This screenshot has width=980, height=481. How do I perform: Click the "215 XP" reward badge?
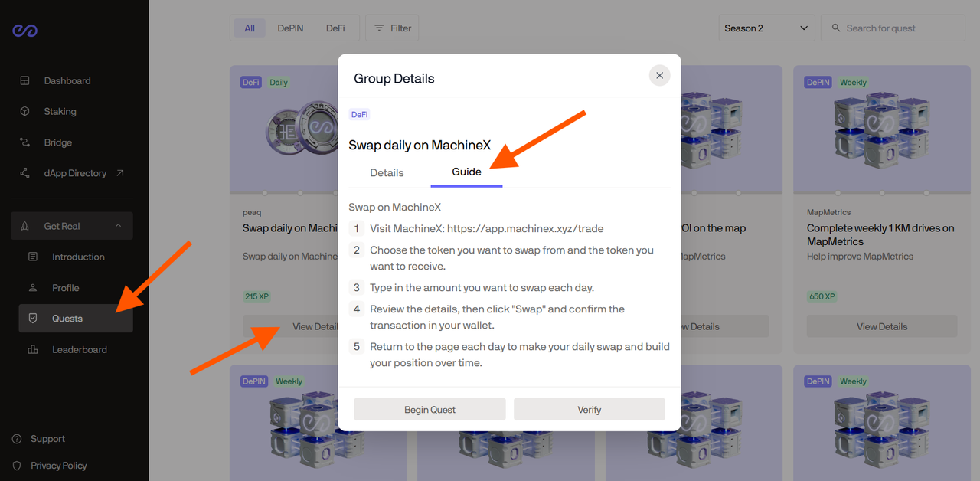click(258, 296)
